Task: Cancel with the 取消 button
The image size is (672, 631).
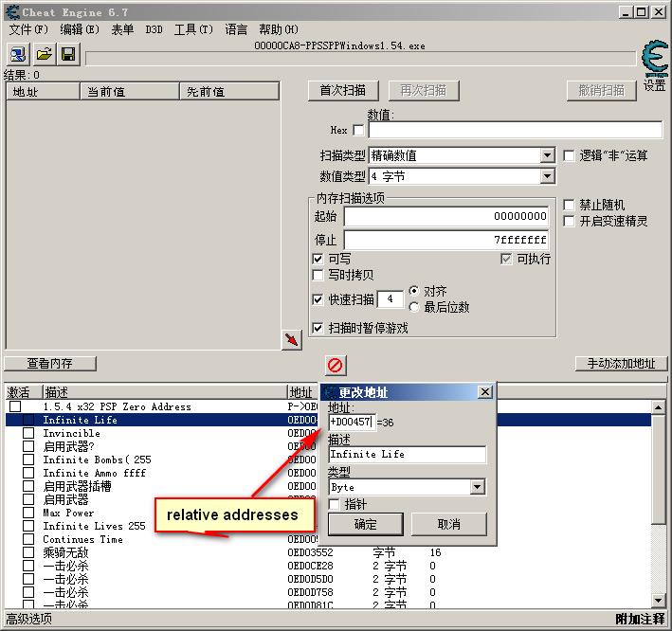Action: (449, 524)
